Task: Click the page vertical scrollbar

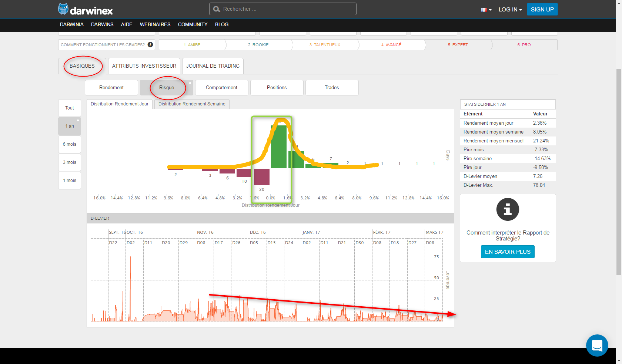Action: coord(619,172)
